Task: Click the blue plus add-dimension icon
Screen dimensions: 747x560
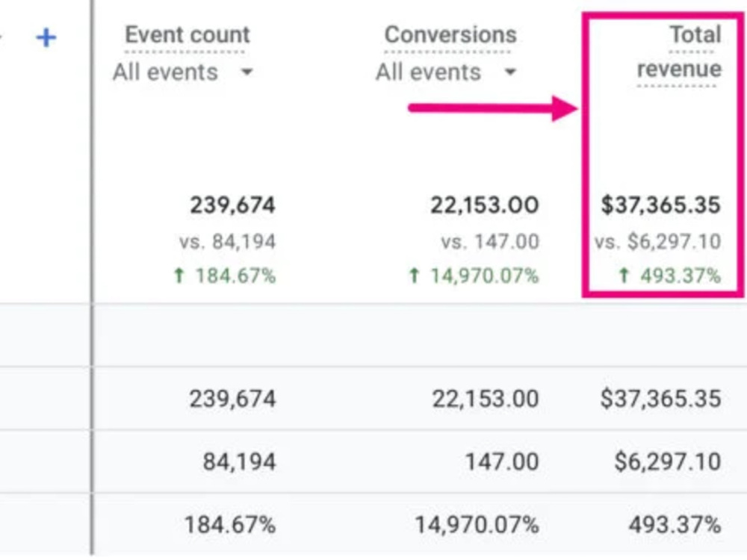Action: (46, 37)
